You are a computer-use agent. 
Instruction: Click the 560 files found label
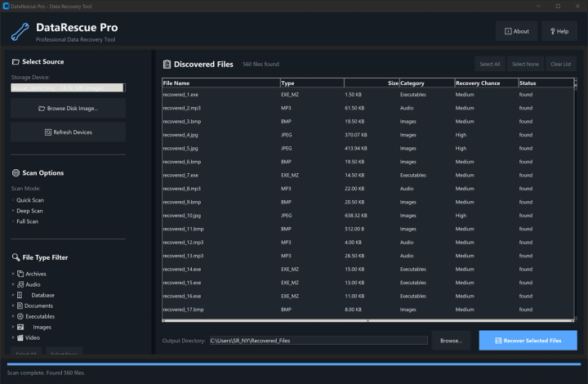pos(261,64)
